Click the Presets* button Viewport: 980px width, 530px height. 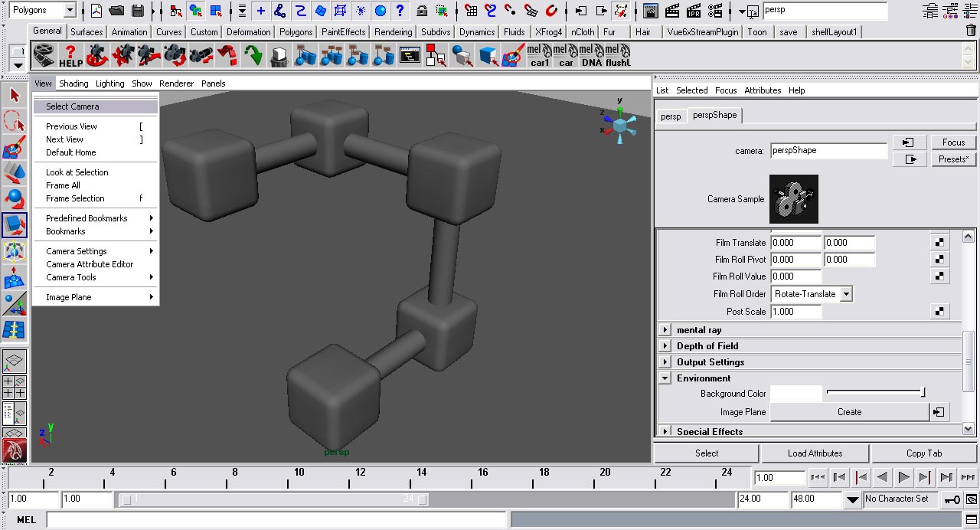click(x=953, y=159)
